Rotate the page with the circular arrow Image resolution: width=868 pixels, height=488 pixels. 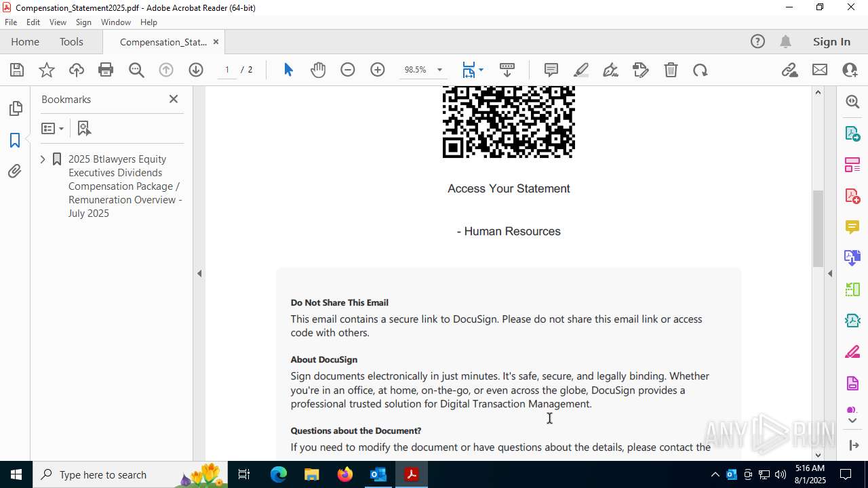point(701,70)
